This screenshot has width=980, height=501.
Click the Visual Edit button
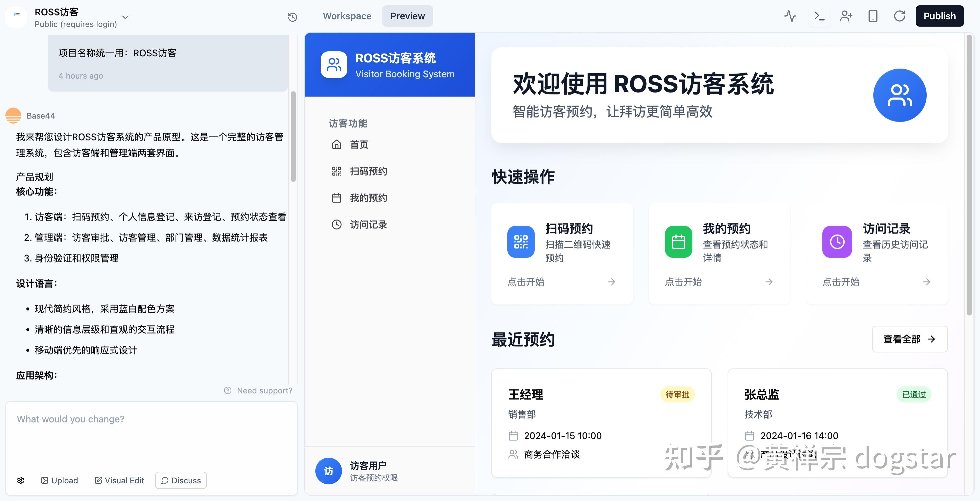point(119,480)
